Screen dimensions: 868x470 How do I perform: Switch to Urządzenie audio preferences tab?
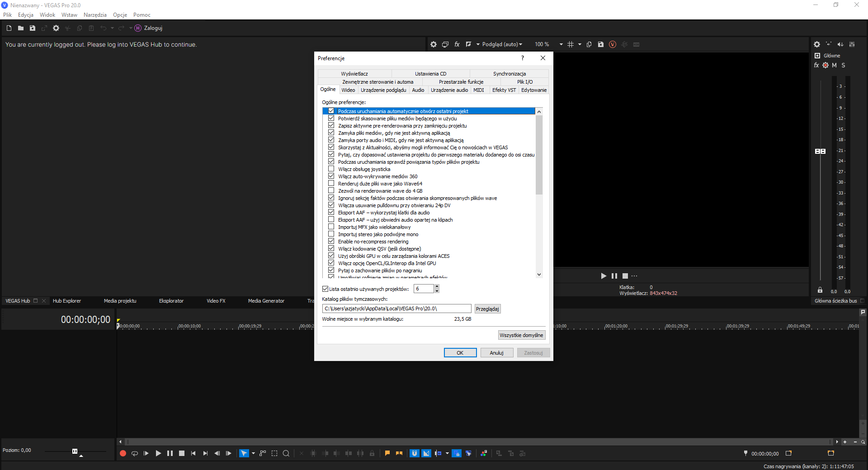pos(449,90)
